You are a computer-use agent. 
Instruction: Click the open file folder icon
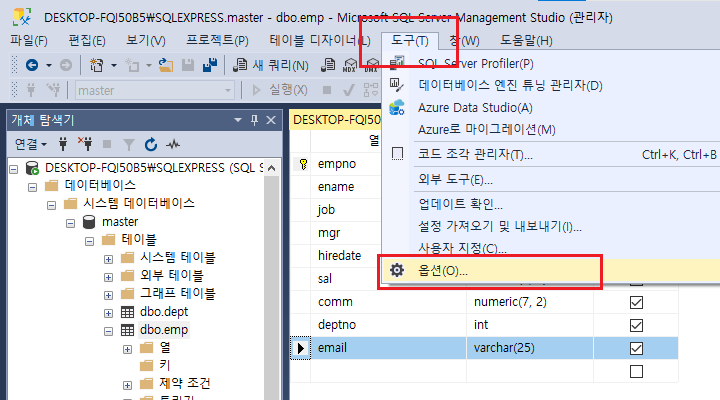coord(166,65)
